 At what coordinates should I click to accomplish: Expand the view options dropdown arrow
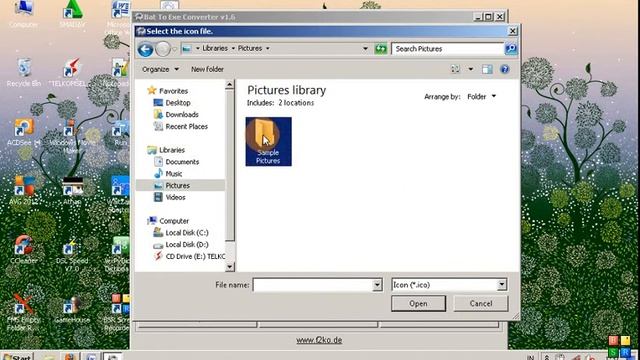click(x=471, y=69)
